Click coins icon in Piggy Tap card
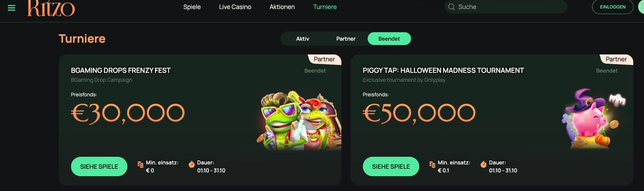 pos(432,164)
